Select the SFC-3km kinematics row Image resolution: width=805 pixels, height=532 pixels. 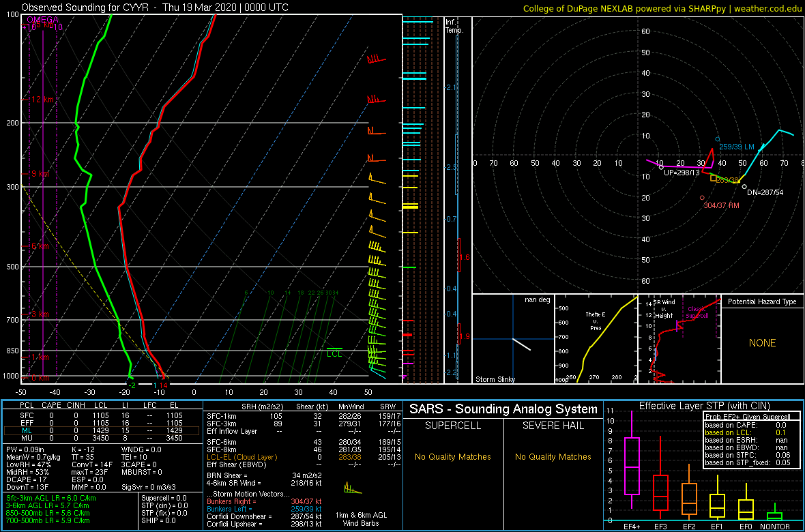tap(303, 423)
